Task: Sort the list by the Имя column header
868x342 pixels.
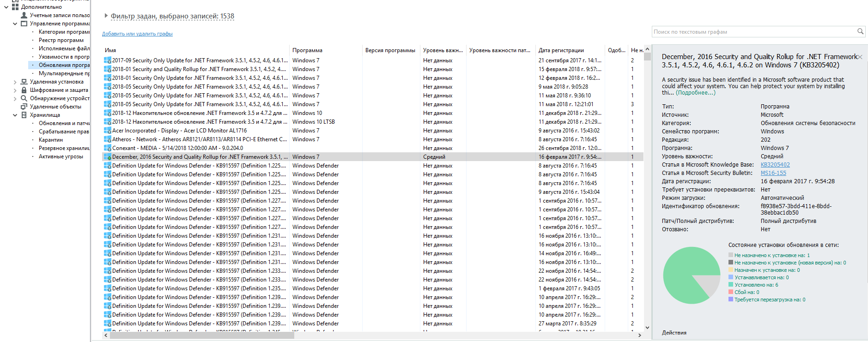Action: [x=196, y=50]
